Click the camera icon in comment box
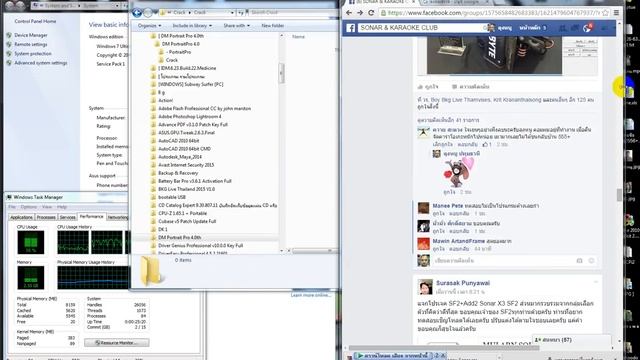The image size is (640, 360). click(x=579, y=260)
